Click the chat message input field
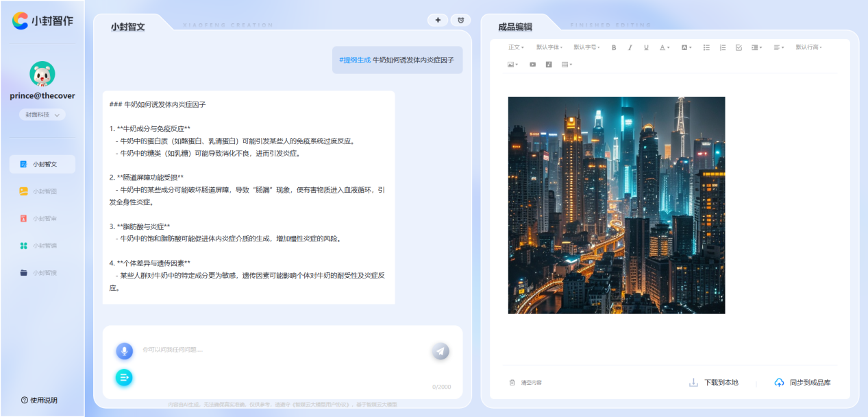This screenshot has width=868, height=417. tap(281, 350)
